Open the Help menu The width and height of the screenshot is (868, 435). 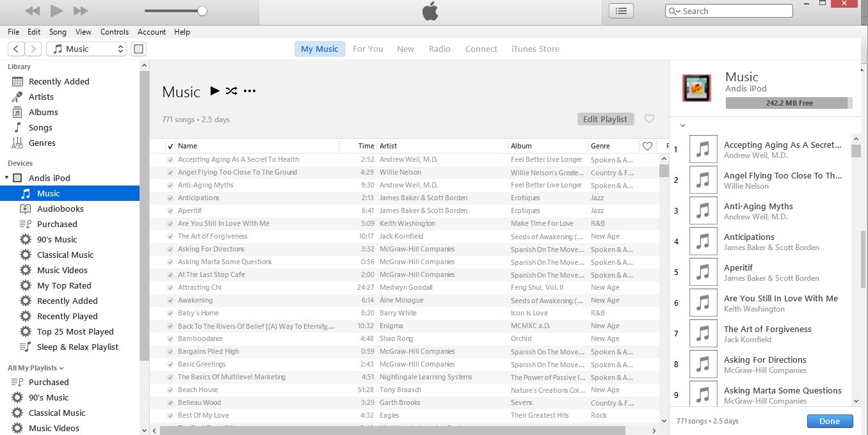point(182,32)
